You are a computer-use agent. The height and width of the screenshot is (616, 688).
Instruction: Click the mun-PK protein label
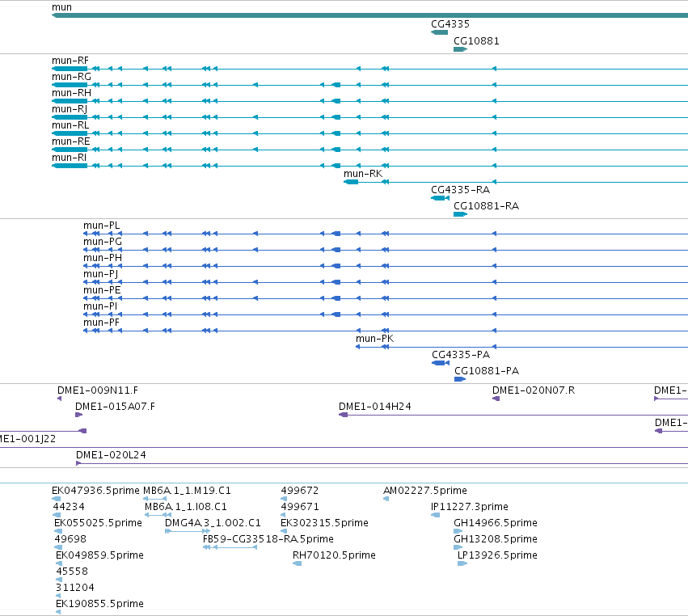pos(374,339)
